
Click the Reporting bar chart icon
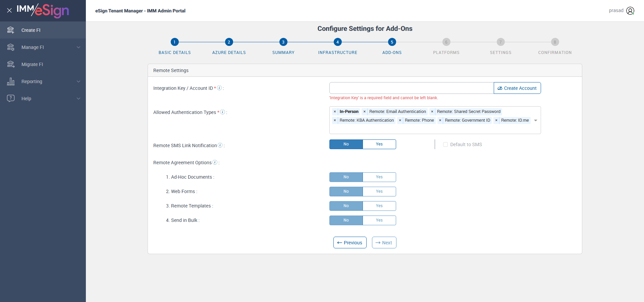tap(11, 81)
